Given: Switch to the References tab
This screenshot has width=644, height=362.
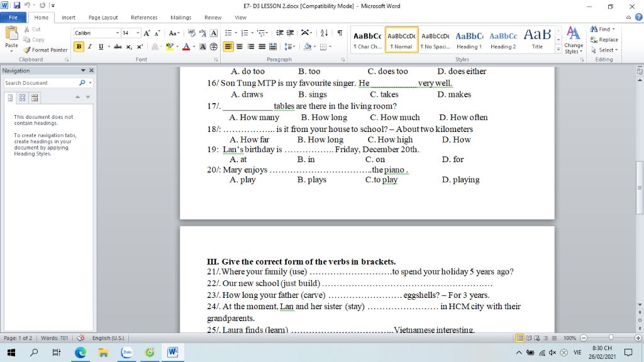Looking at the screenshot, I should click(144, 18).
